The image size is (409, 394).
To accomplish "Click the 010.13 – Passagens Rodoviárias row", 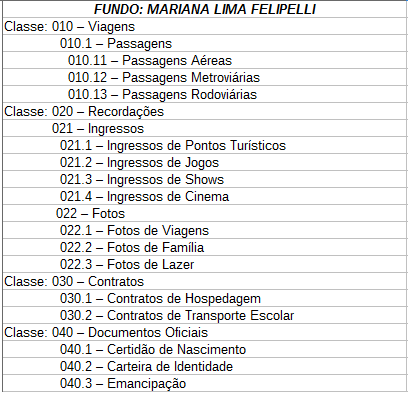I will tap(205, 94).
